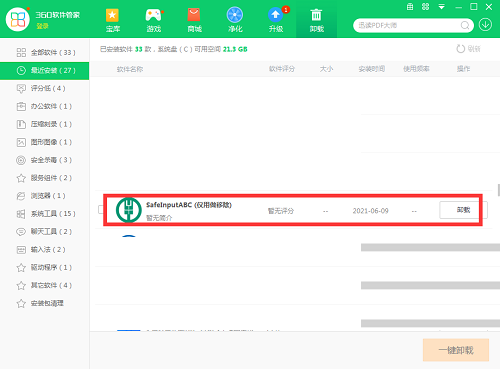Select 全部软件 (33) category
This screenshot has height=369, width=500.
tap(45, 53)
